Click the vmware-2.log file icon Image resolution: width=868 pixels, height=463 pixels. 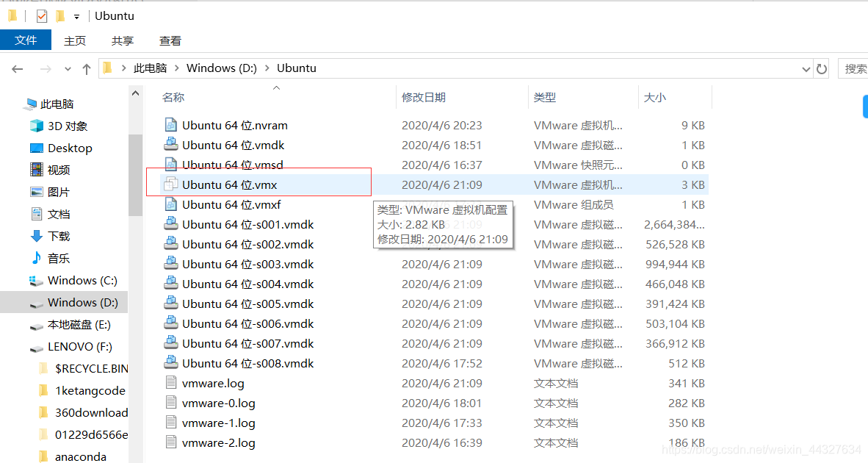click(171, 442)
